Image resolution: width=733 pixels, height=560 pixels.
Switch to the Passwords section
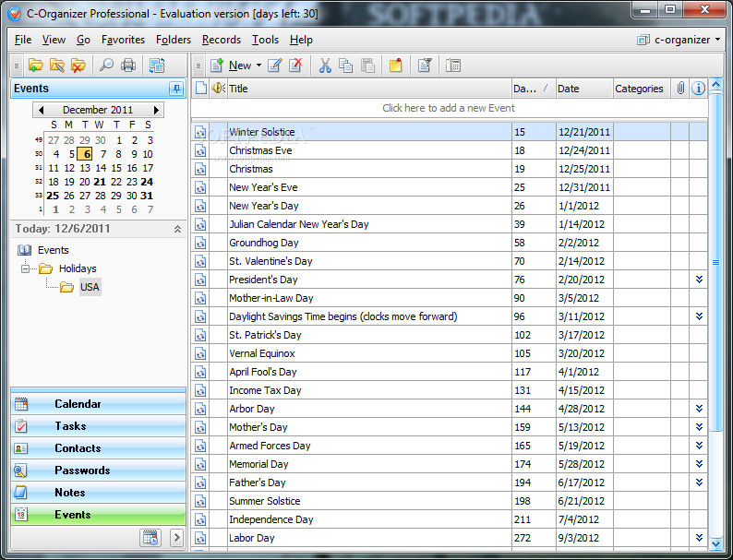[x=98, y=471]
